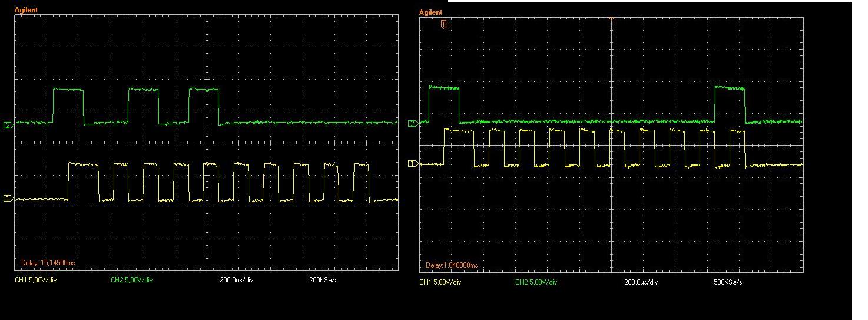Click CH2 5,00V/div in the 200KSa/s capture
The image size is (868, 320).
pyautogui.click(x=131, y=279)
